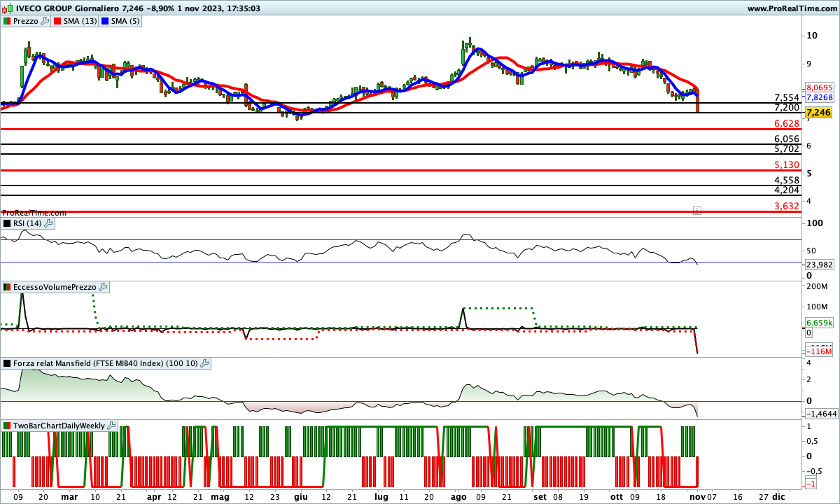
Task: Click the candlestick chart icon beside IVECO GROUP
Action: click(x=6, y=8)
